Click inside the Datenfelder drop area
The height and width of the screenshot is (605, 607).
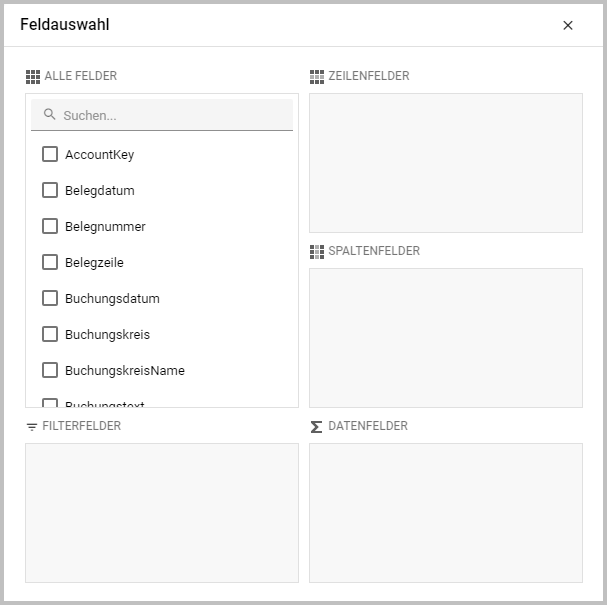coord(445,513)
